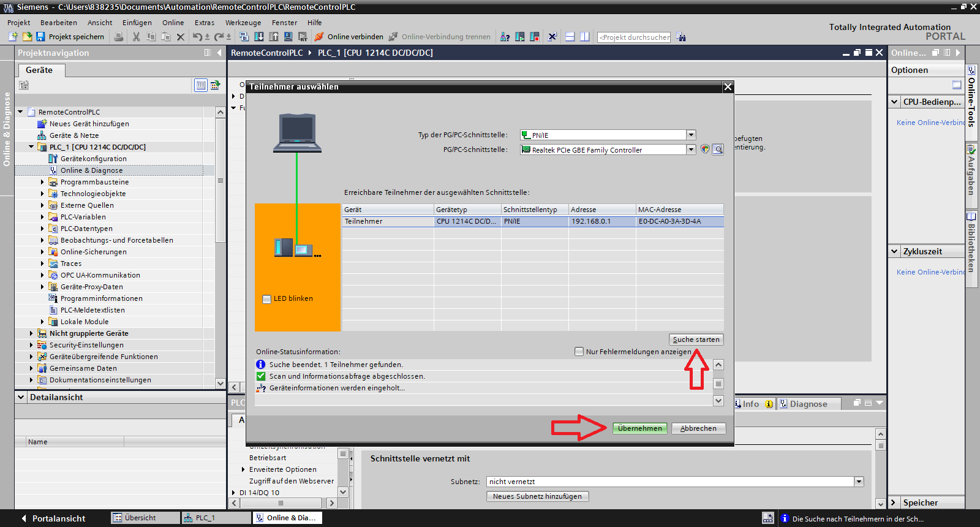Expand the Nicht gruppierte Geräte node
980x527 pixels.
[31, 333]
